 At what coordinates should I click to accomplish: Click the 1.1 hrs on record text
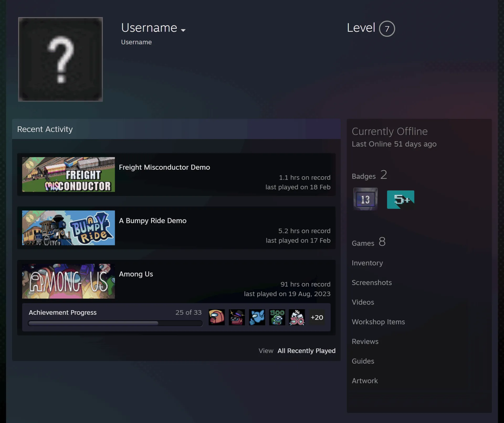304,178
